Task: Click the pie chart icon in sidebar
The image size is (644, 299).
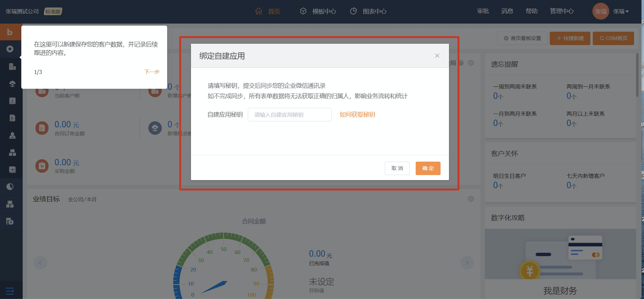Action: pos(10,186)
